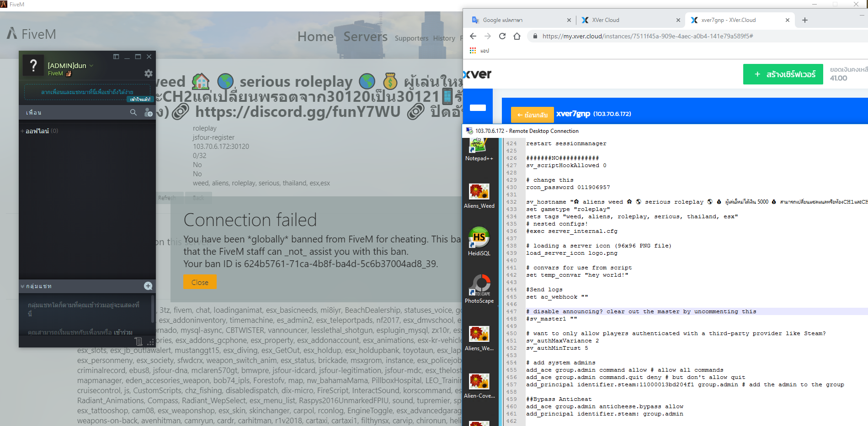Click the 'sv_authMaxVariance 2' line
Image resolution: width=868 pixels, height=426 pixels.
[562, 341]
